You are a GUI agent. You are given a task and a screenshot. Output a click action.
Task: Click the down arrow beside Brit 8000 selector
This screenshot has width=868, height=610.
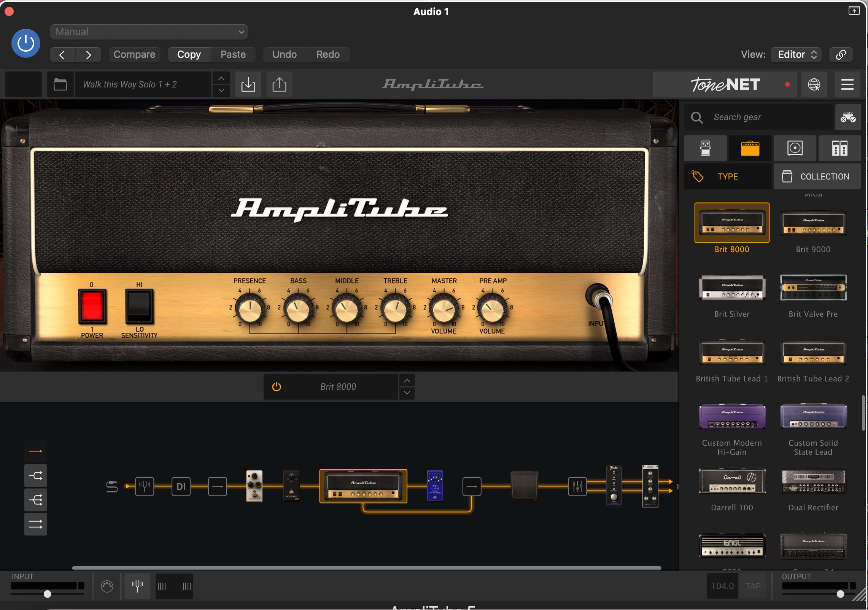click(407, 393)
